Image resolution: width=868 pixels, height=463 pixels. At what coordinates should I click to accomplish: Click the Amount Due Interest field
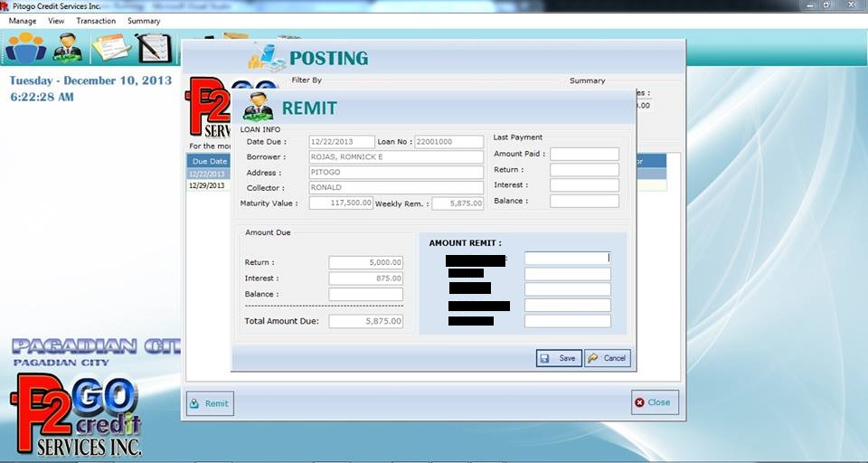click(x=366, y=278)
